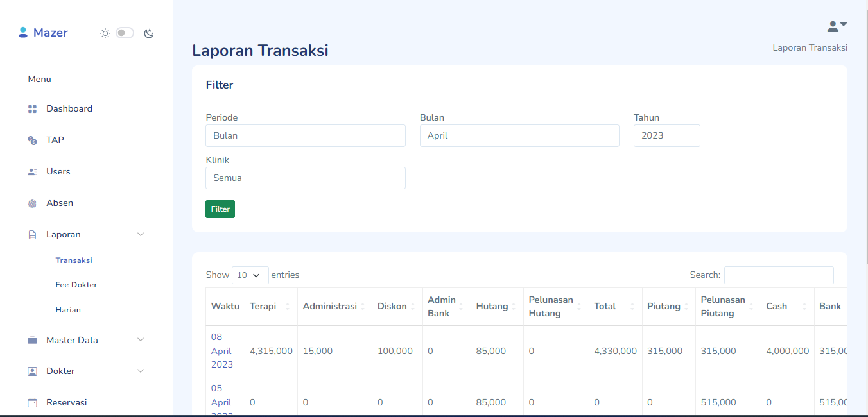Click the Laporan document icon
868x417 pixels.
[x=32, y=235]
